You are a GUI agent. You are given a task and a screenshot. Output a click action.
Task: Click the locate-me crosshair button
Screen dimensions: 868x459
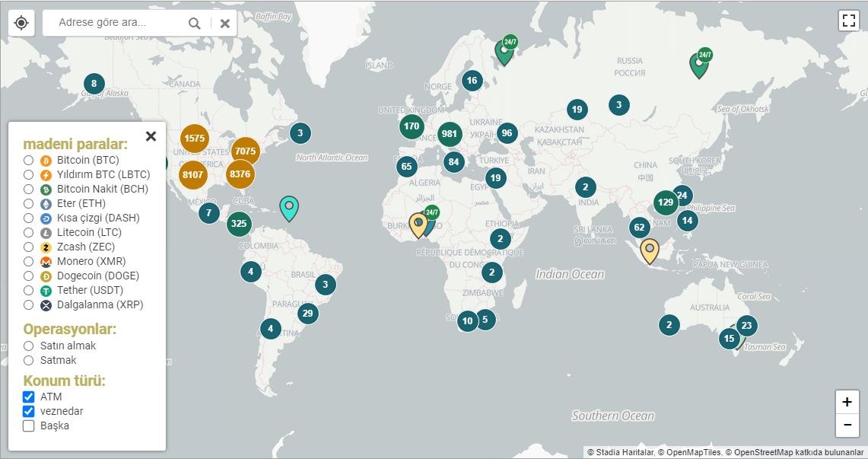coord(21,23)
